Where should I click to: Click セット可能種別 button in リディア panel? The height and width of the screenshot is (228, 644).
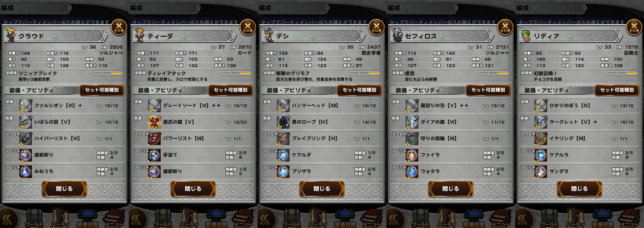617,90
